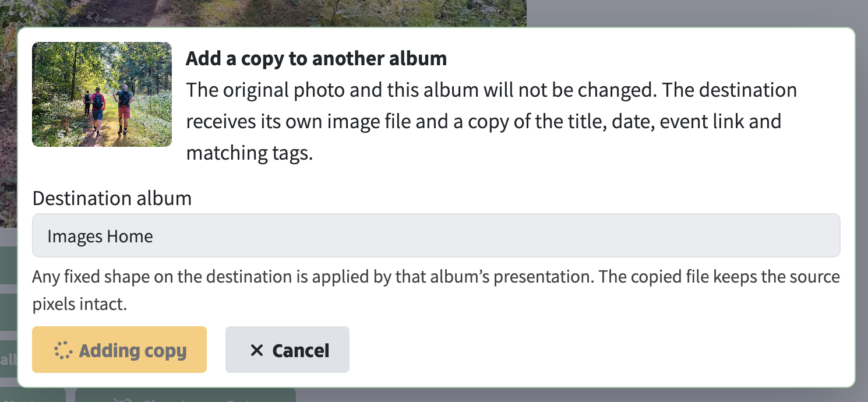Screen dimensions: 868x402
Task: Click the partially visible 'all' background button
Action: (x=8, y=359)
